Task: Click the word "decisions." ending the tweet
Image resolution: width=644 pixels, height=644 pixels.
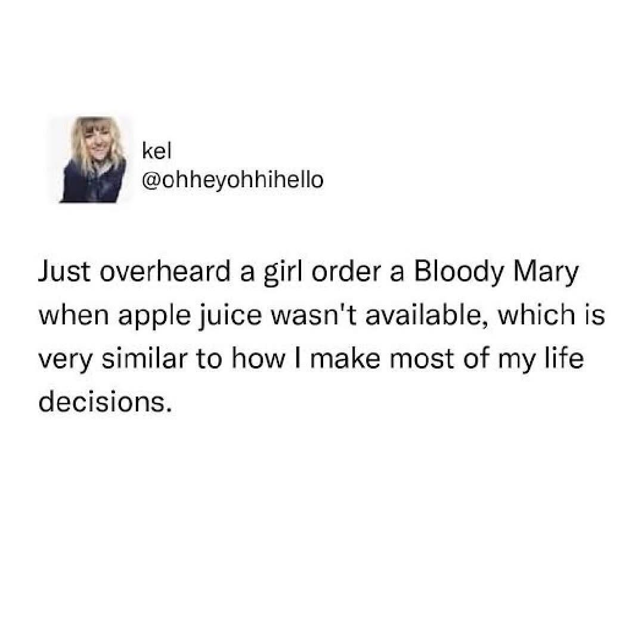Action: click(x=104, y=401)
